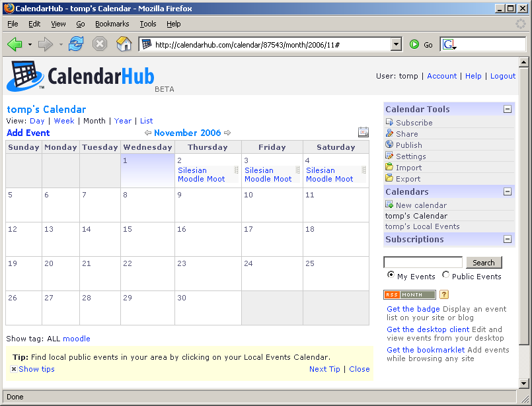532x406 pixels.
Task: Click drag handle of Thursday's Moodle Moot event
Action: pos(236,170)
